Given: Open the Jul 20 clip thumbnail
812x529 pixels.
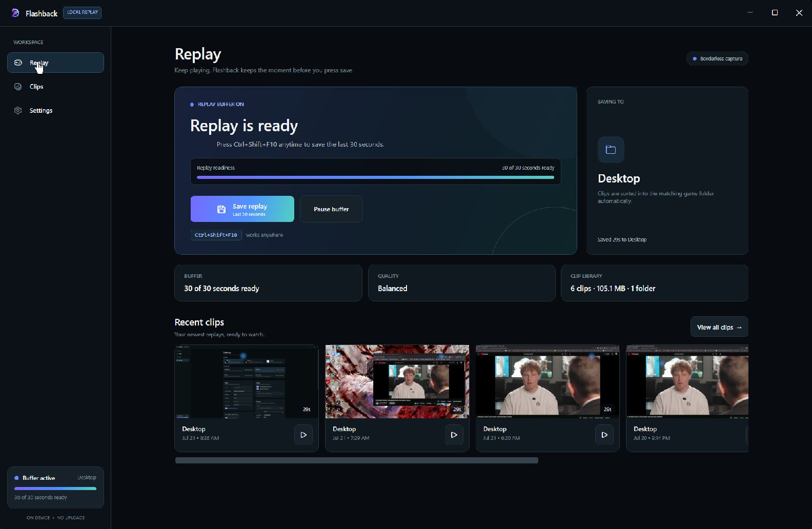Looking at the screenshot, I should point(687,381).
